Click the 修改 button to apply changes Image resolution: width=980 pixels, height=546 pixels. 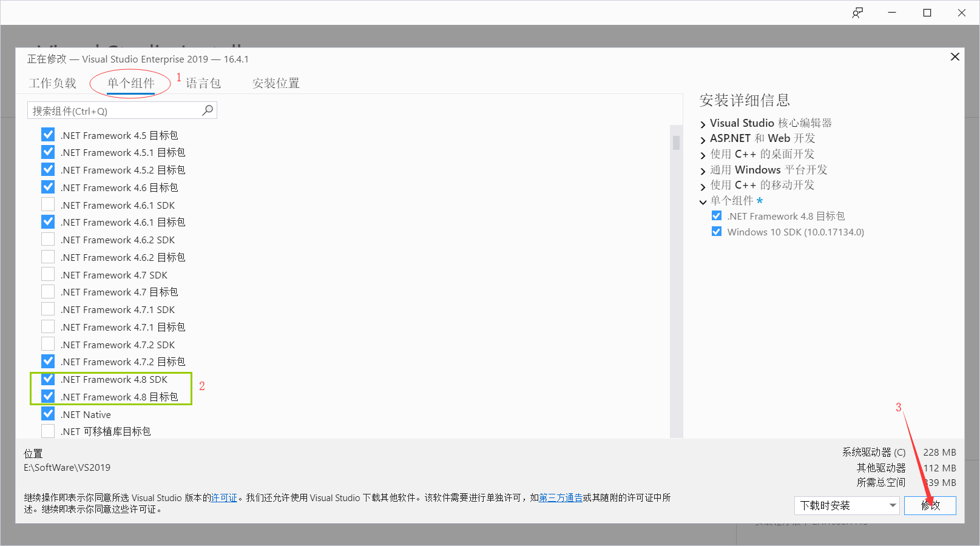(x=930, y=505)
